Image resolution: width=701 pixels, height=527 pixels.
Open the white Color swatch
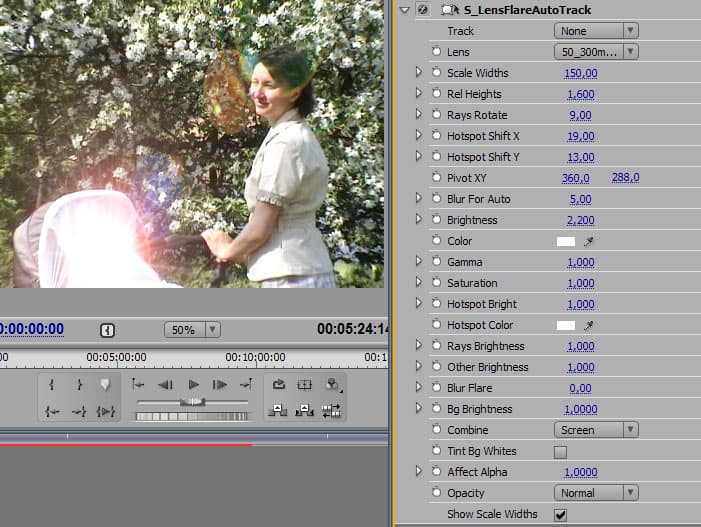pos(566,241)
